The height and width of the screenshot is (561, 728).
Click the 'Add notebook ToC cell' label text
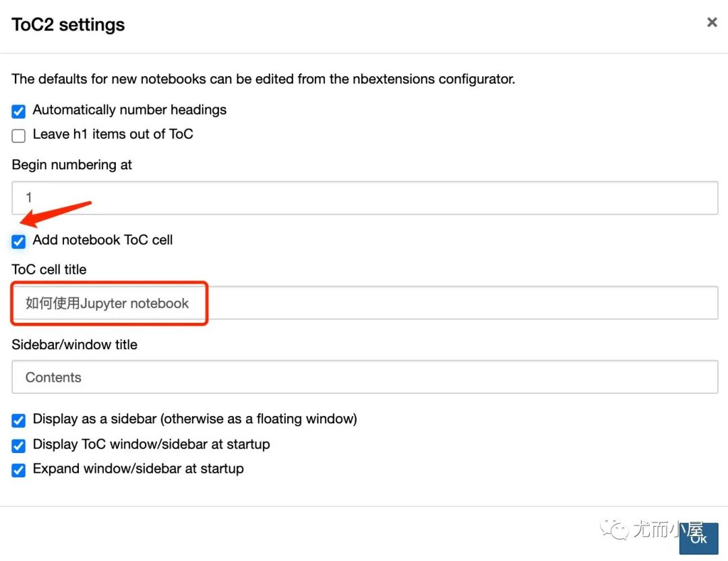coord(102,240)
